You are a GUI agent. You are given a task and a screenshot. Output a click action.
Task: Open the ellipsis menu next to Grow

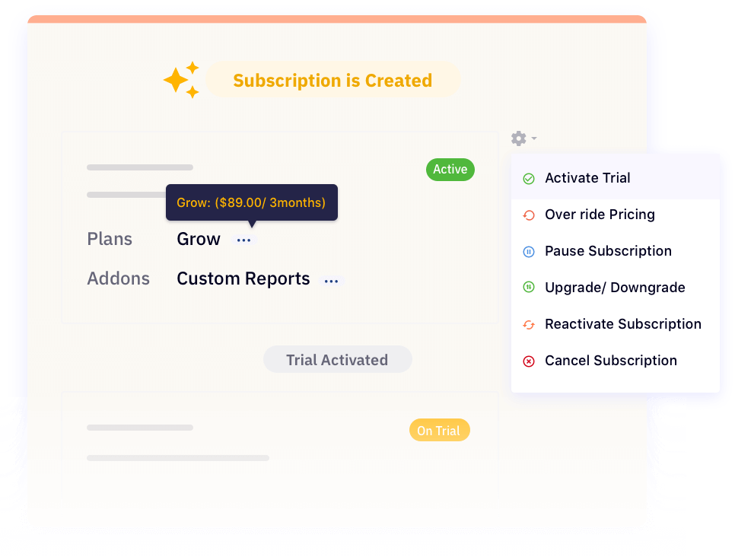pyautogui.click(x=244, y=239)
